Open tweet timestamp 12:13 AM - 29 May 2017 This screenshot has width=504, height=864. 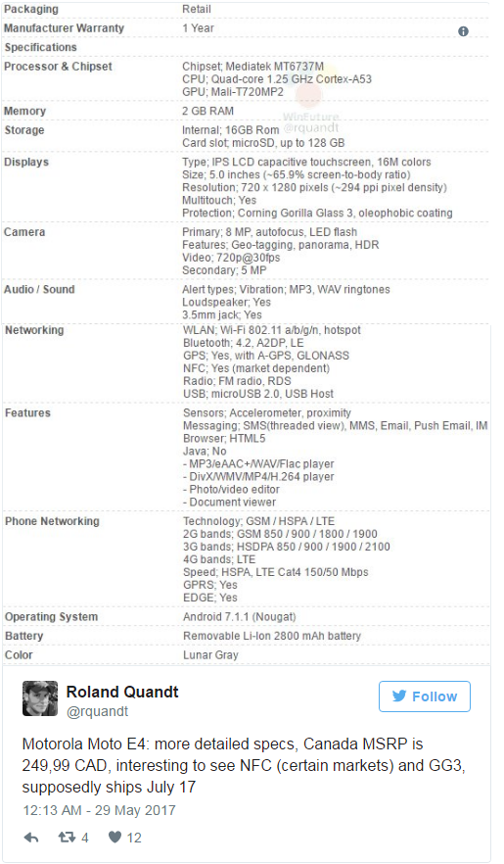[x=99, y=810]
